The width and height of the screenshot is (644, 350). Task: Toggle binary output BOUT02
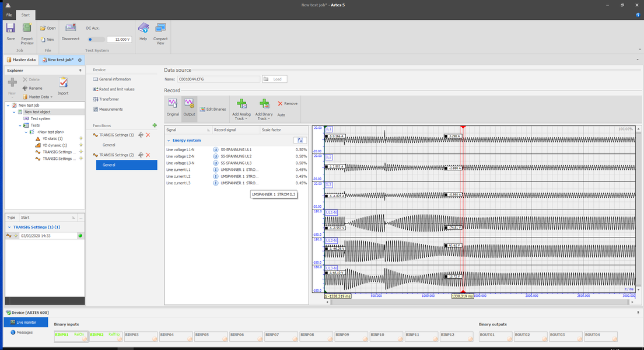[530, 337]
